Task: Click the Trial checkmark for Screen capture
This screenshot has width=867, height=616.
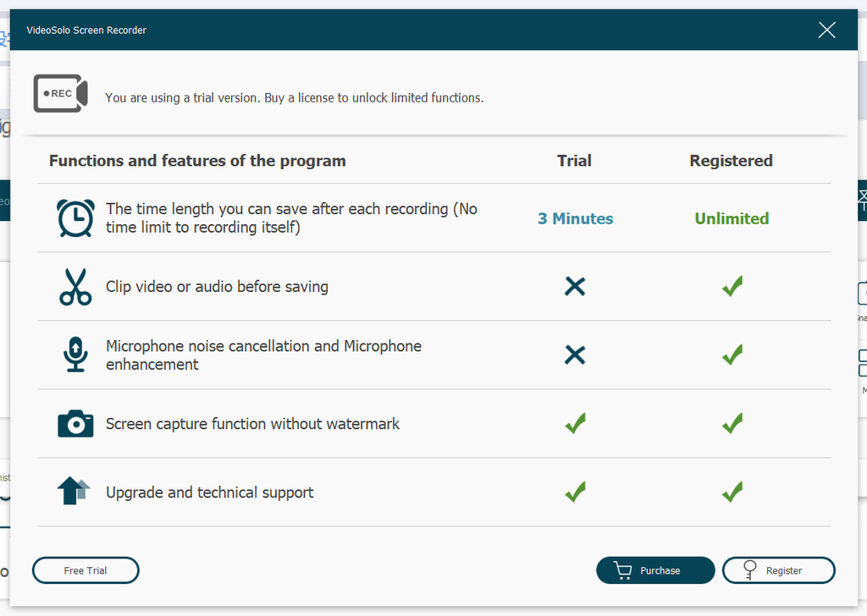Action: tap(575, 423)
